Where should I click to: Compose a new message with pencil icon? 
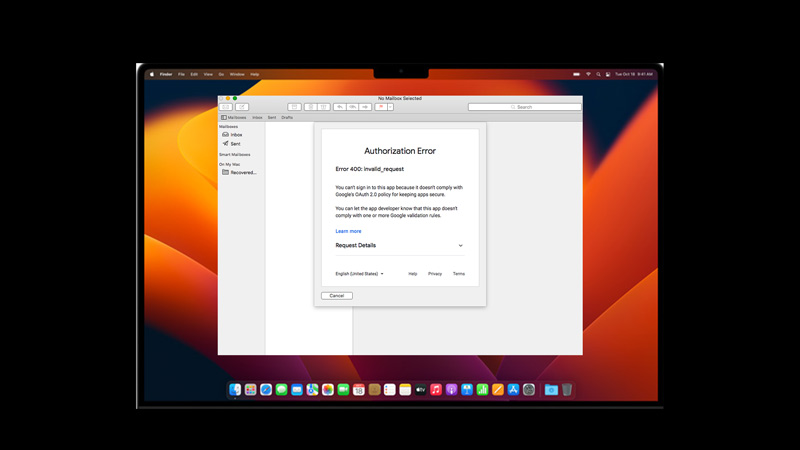242,107
